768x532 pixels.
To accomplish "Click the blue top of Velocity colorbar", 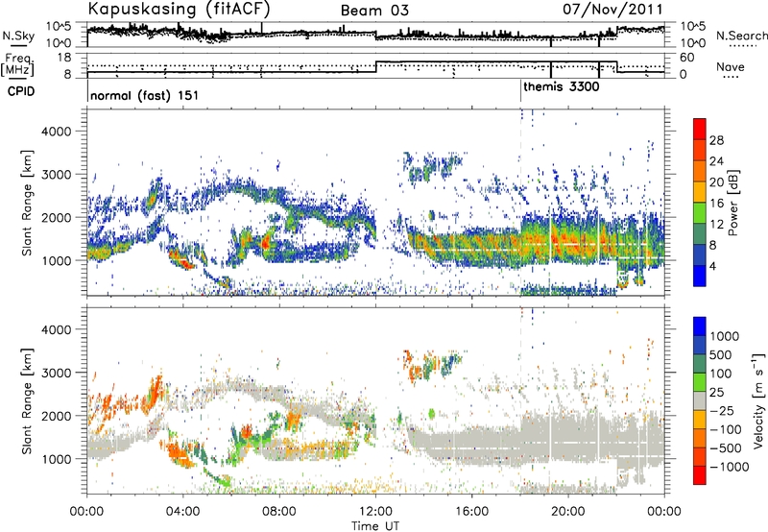I will click(700, 326).
